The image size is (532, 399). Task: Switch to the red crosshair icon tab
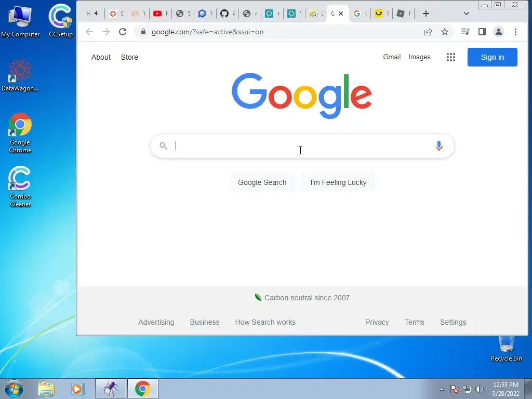tap(116, 14)
